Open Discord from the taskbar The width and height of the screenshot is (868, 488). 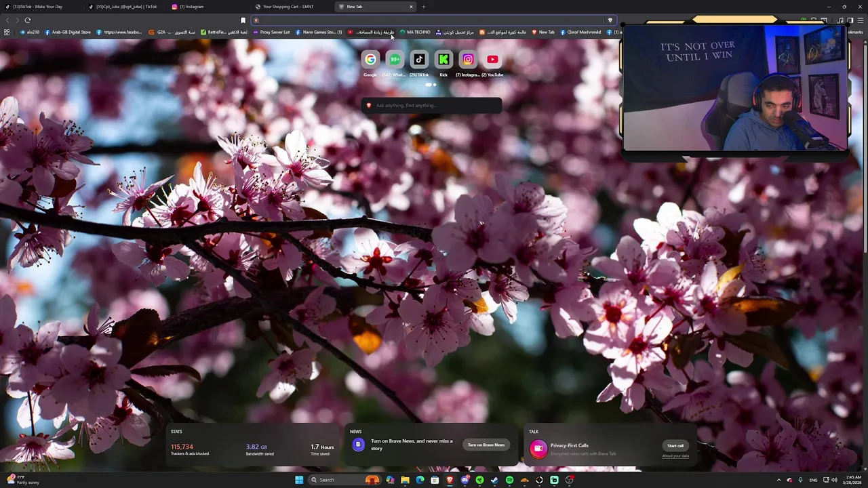(465, 480)
